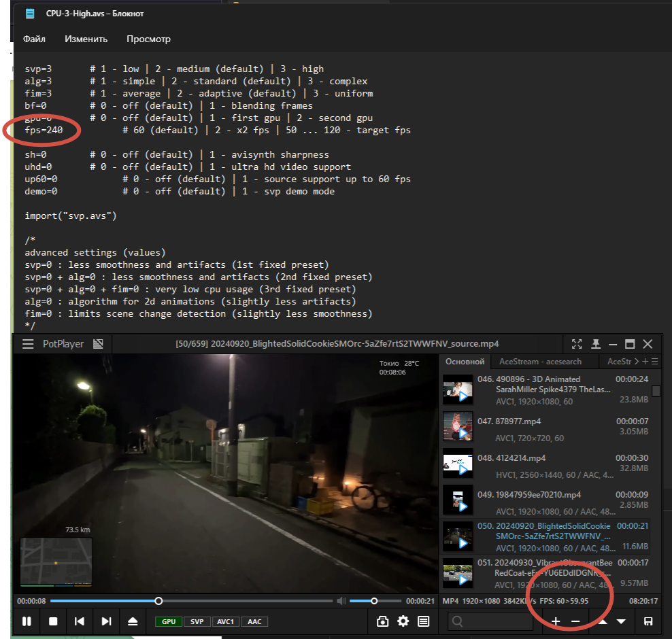The image size is (672, 639).
Task: Open the Изменить menu in Notepad
Action: point(86,39)
